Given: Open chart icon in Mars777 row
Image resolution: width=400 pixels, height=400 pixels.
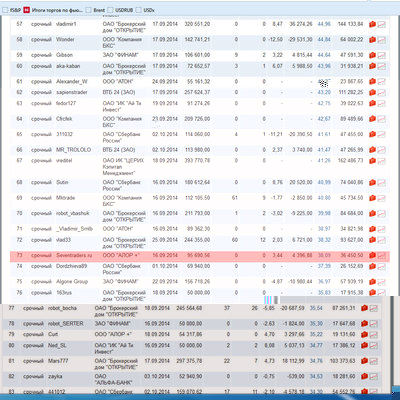Looking at the screenshot, I should click(374, 361).
